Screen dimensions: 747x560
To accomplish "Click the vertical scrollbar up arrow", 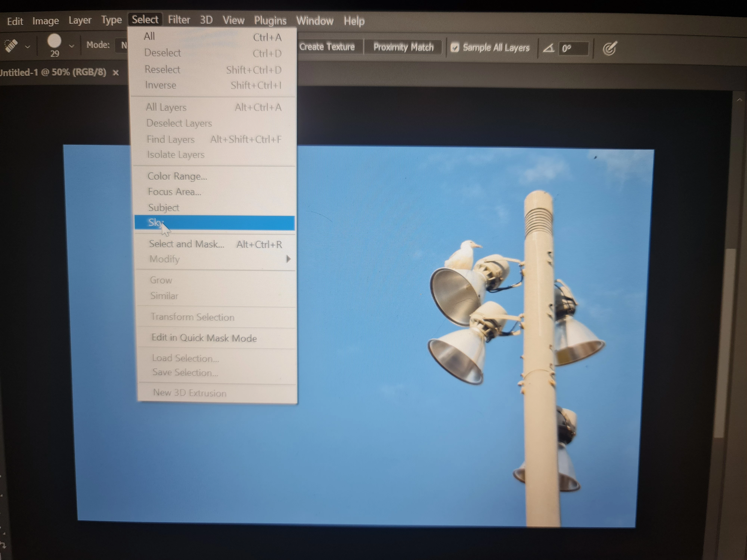I will tap(739, 100).
